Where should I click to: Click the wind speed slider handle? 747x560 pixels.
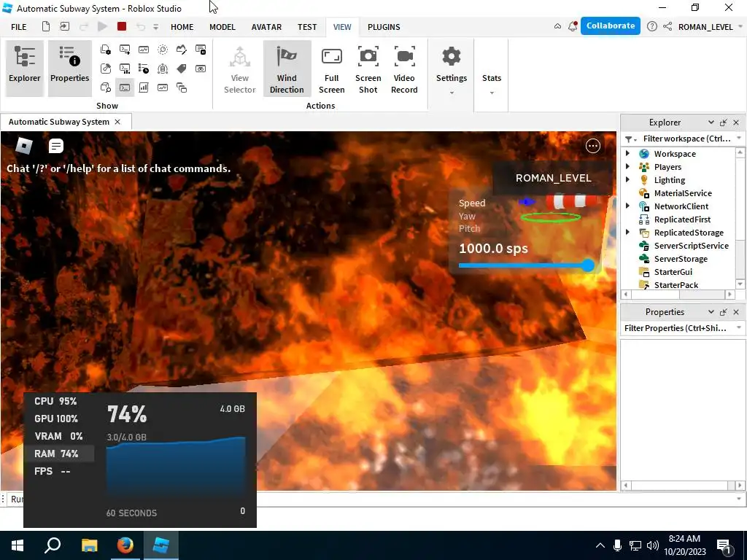click(x=589, y=265)
